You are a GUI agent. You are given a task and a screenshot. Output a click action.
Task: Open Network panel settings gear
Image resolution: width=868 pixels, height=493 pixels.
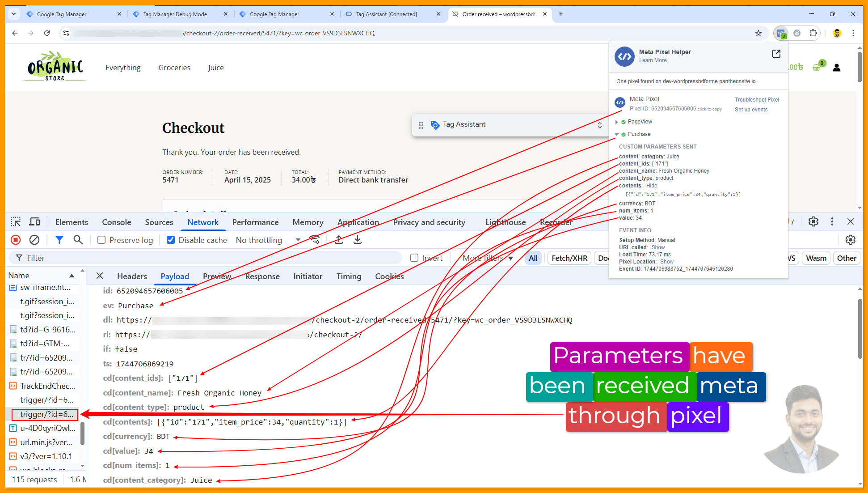[851, 240]
